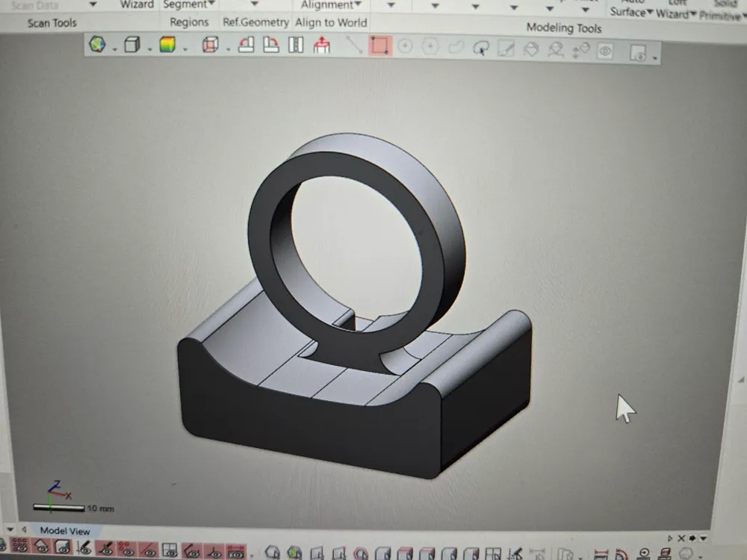Toggle measurement visibility eye icon
This screenshot has width=747, height=560.
pyautogui.click(x=236, y=552)
